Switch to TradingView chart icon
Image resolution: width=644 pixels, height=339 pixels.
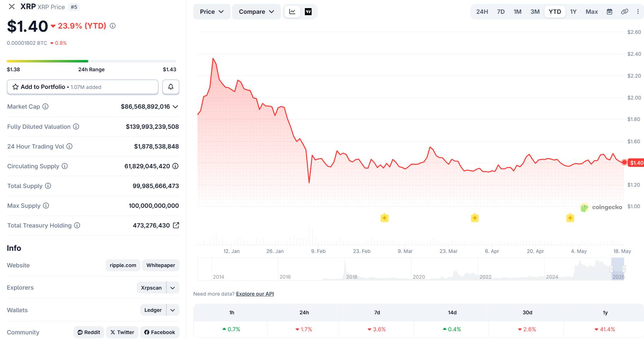click(308, 12)
